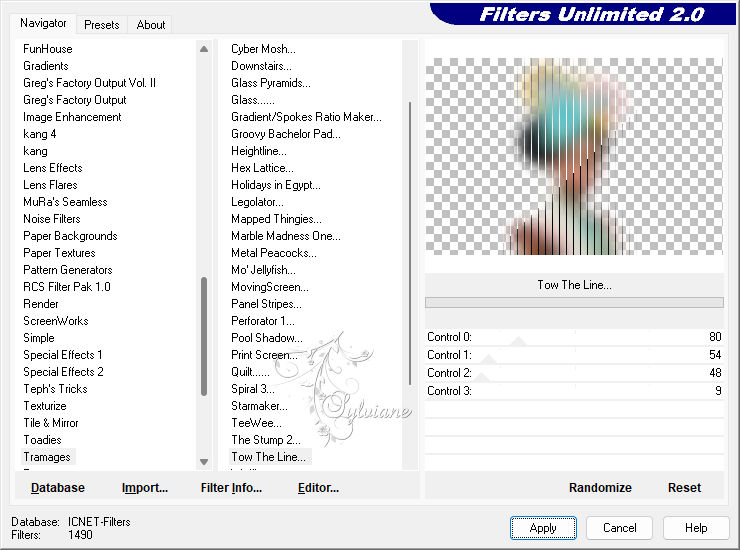This screenshot has height=550, width=740.
Task: Select the Tramages category
Action: pos(47,457)
